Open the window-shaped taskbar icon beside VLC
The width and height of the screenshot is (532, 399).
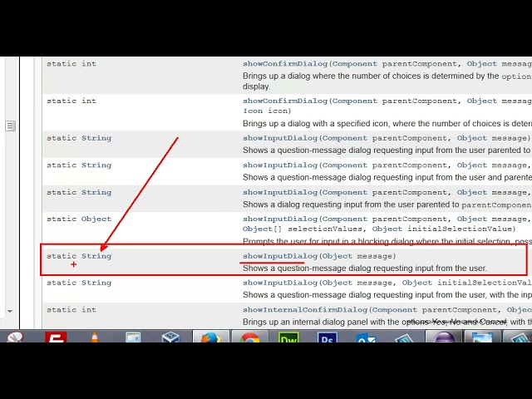(x=133, y=337)
